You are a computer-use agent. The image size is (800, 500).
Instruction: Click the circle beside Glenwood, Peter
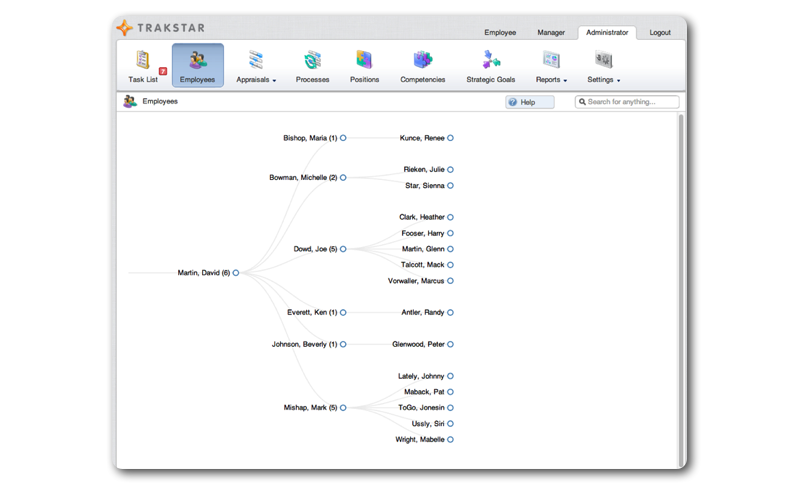click(450, 344)
